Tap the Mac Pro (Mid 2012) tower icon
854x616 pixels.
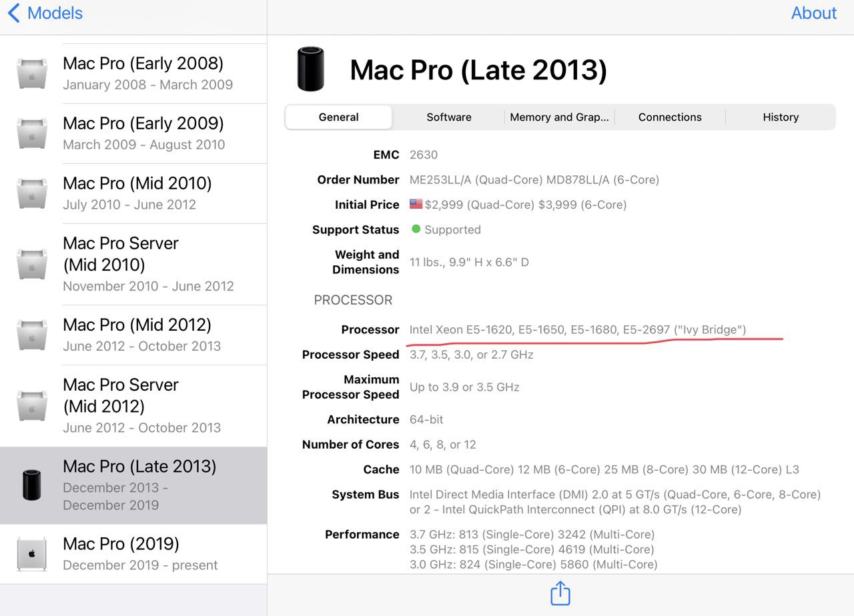point(31,335)
